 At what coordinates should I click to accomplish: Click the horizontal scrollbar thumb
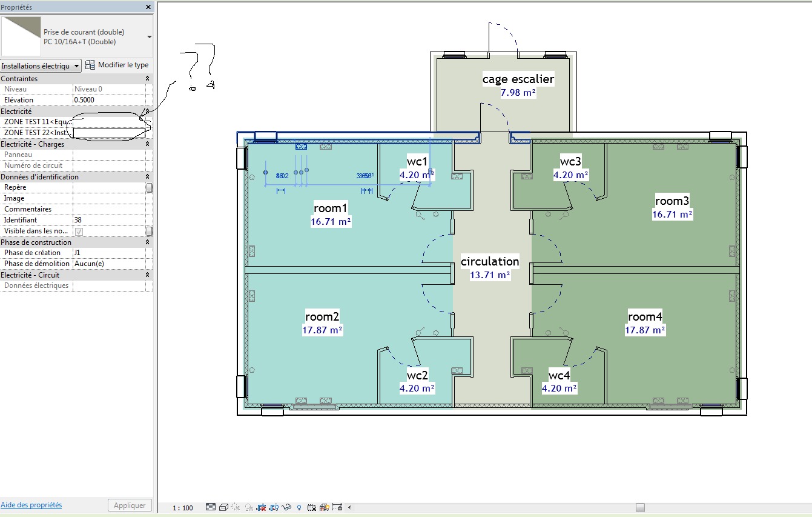640,507
